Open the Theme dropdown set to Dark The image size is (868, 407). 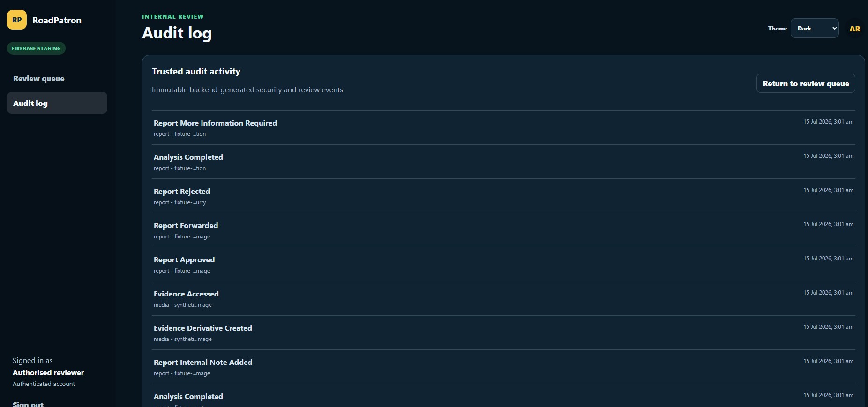point(815,28)
